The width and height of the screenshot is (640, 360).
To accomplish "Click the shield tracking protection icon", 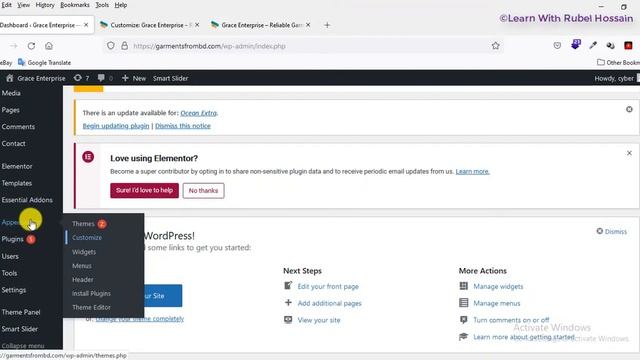I will coord(111,46).
